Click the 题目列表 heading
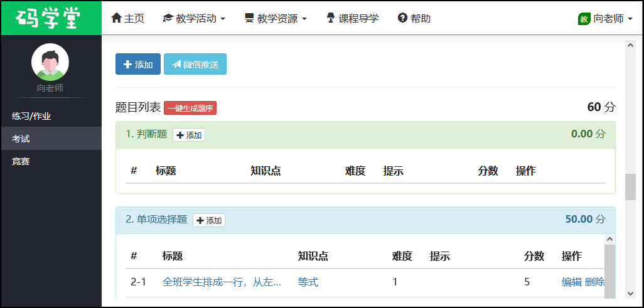 (138, 108)
